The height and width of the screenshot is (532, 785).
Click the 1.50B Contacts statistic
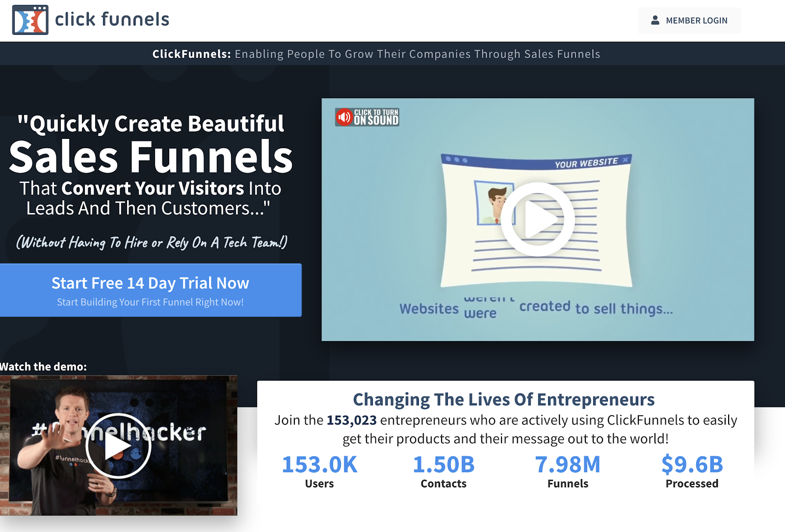pyautogui.click(x=444, y=471)
